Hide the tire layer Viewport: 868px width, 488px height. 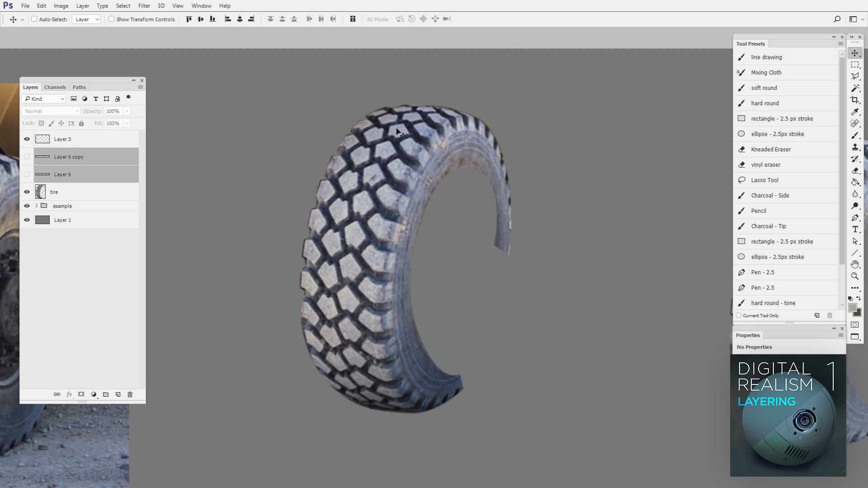[x=27, y=192]
